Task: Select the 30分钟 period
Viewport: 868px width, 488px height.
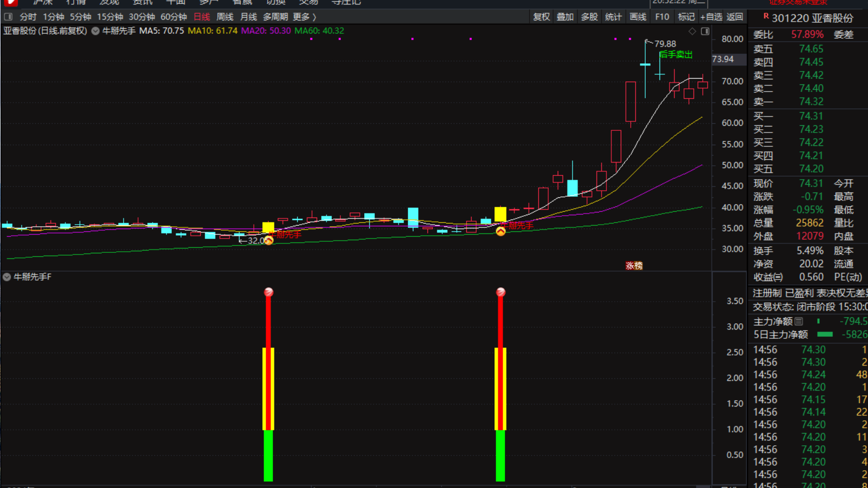Action: (142, 17)
